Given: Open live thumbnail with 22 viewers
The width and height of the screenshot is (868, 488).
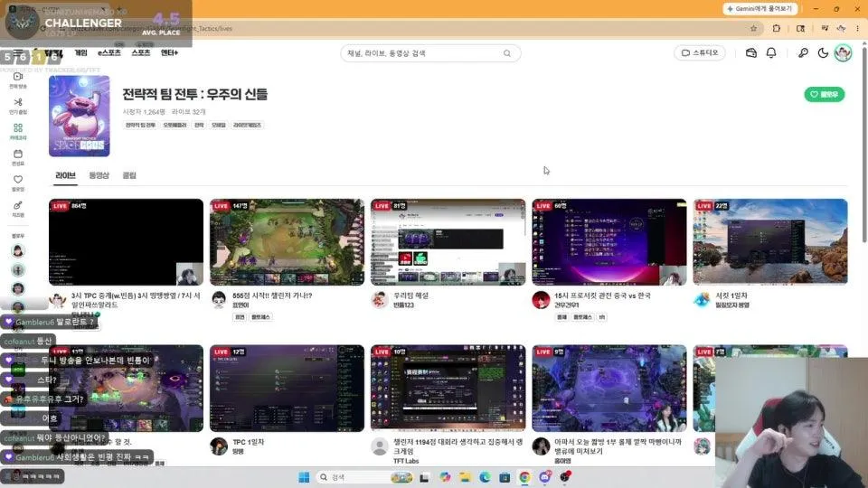Looking at the screenshot, I should coord(770,242).
